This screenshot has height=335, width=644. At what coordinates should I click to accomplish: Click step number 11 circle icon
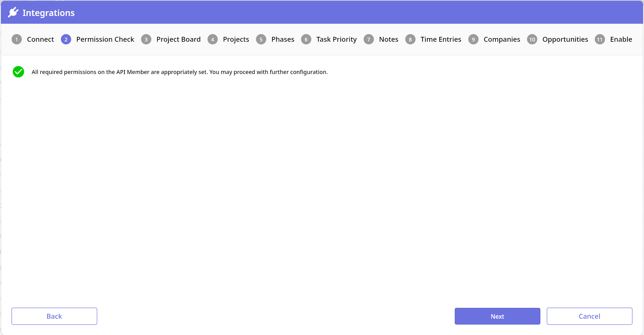pos(600,39)
